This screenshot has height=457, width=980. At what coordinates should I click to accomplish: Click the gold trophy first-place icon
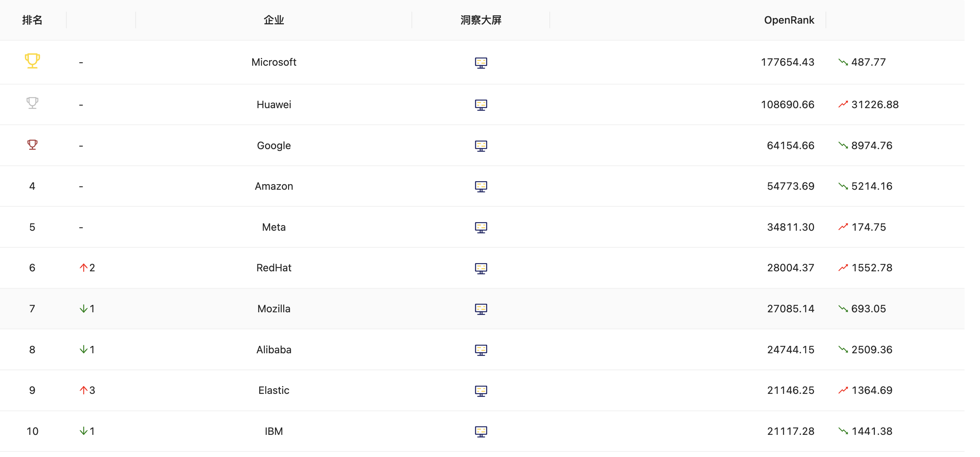point(32,61)
